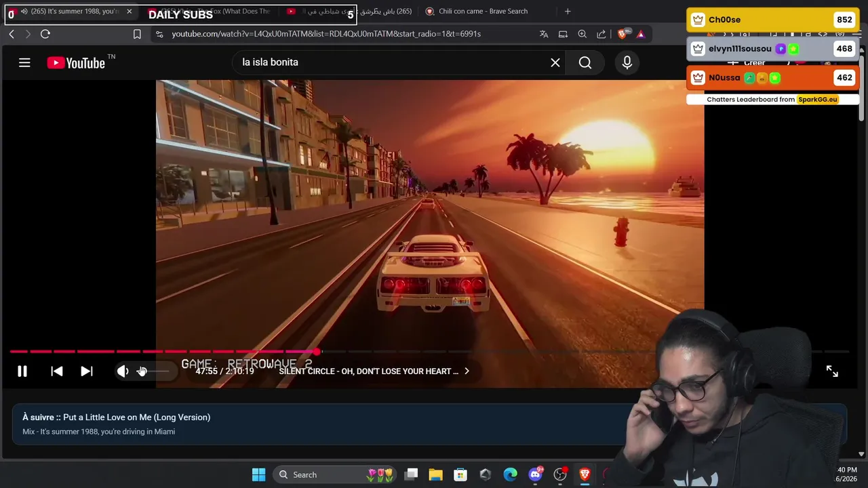Open the YouTube hamburger guide menu
This screenshot has height=488, width=868.
coord(24,63)
